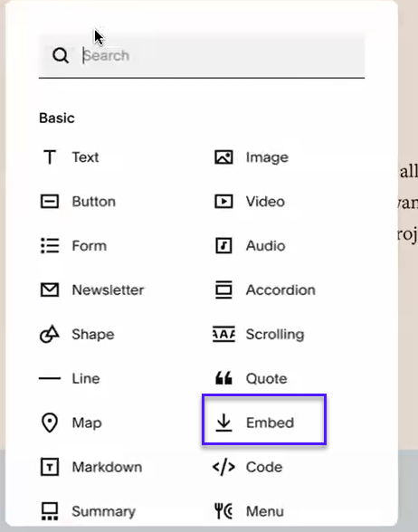The image size is (418, 532).
Task: Insert a Form block
Action: click(74, 246)
